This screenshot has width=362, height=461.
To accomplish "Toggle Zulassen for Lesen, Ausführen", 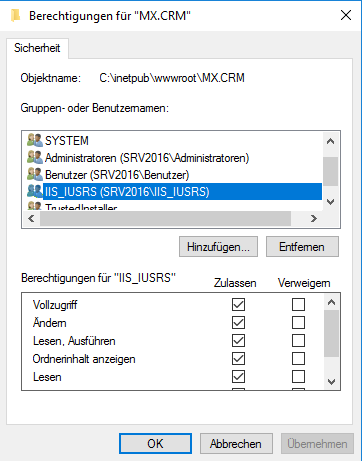I will 238,340.
